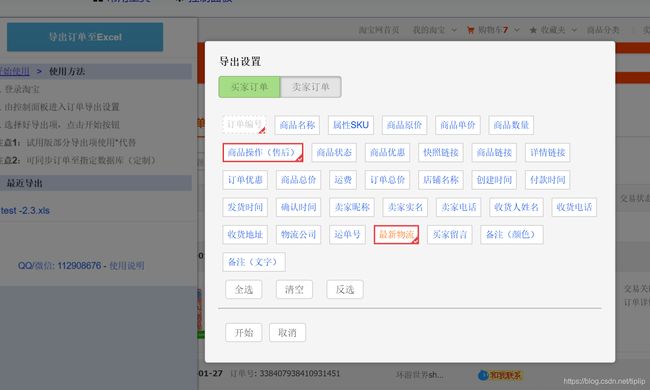The height and width of the screenshot is (390, 650).
Task: Toggle the 商品数量 export field
Action: (511, 125)
